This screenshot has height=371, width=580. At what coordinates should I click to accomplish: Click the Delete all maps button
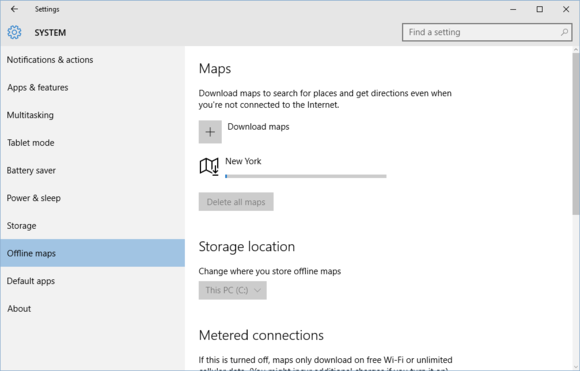[236, 202]
